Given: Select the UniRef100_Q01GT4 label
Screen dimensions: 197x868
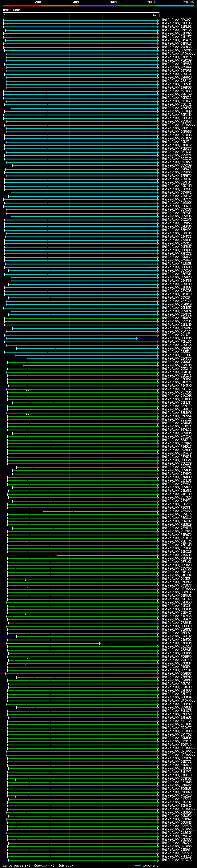Looking at the screenshot, I should coord(177,335).
